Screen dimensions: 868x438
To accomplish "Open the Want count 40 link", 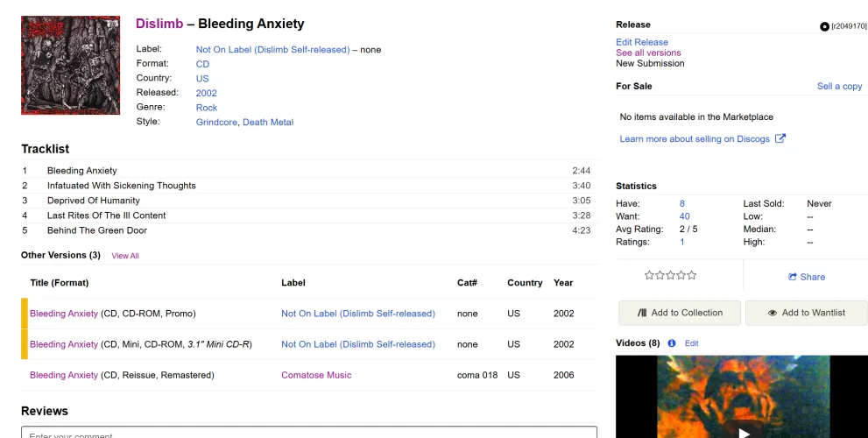I will tap(684, 216).
